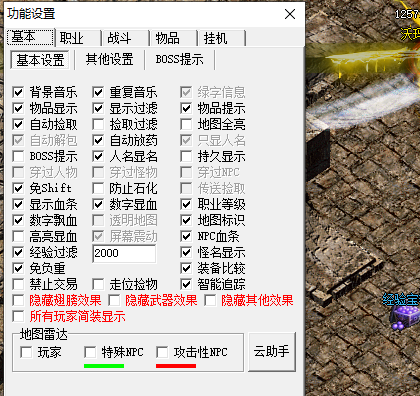
Task: Click the 云助手 button
Action: [272, 351]
